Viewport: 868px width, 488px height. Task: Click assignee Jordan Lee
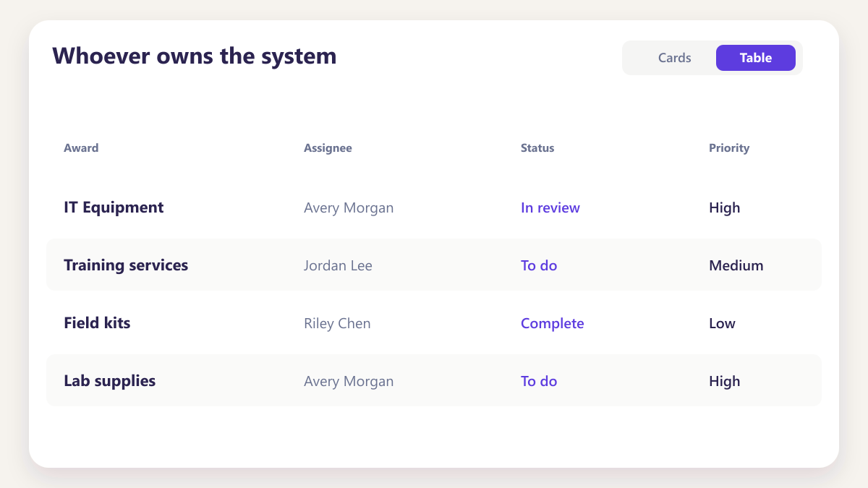point(338,266)
